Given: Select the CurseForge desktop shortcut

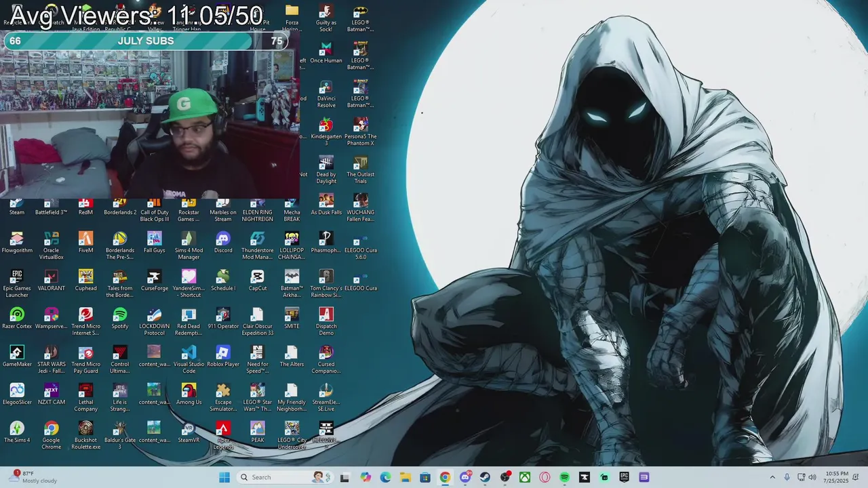Looking at the screenshot, I should [x=155, y=281].
